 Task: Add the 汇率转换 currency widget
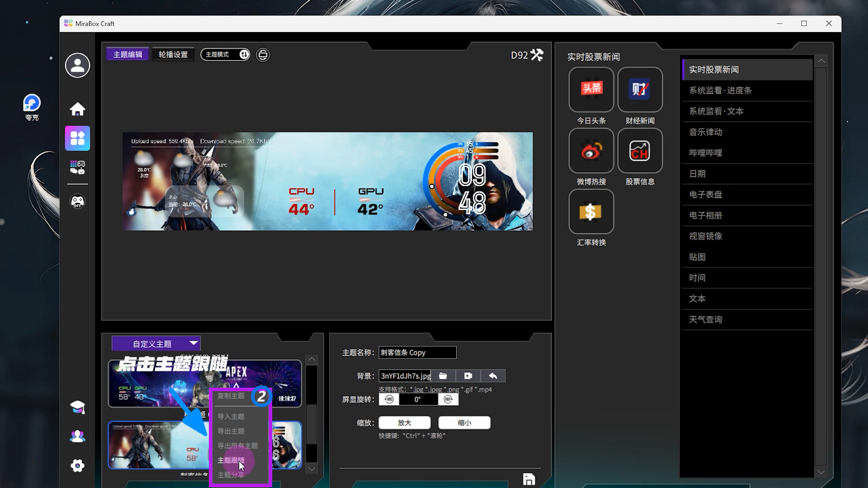coord(591,211)
